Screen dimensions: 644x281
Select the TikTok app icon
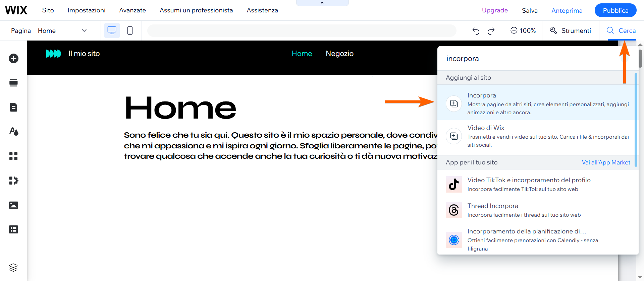pos(454,184)
